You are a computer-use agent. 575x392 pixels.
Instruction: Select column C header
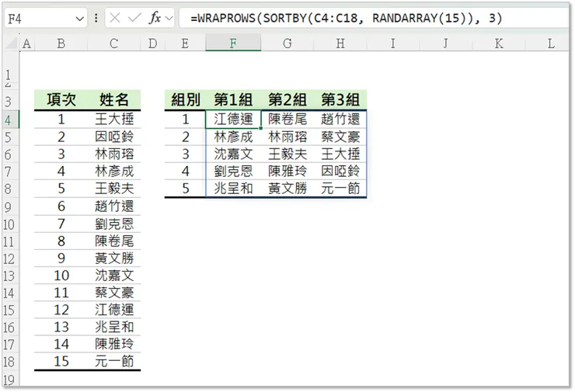pyautogui.click(x=113, y=43)
